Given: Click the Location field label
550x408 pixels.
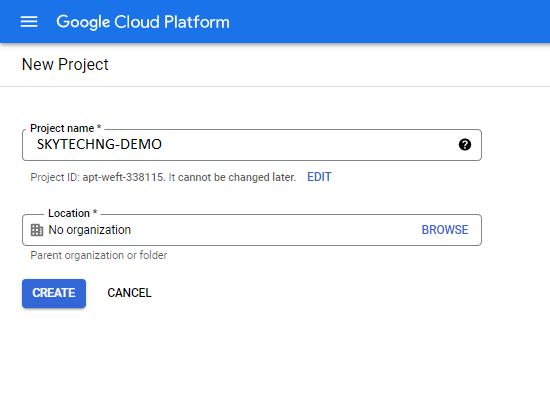Looking at the screenshot, I should tap(72, 213).
